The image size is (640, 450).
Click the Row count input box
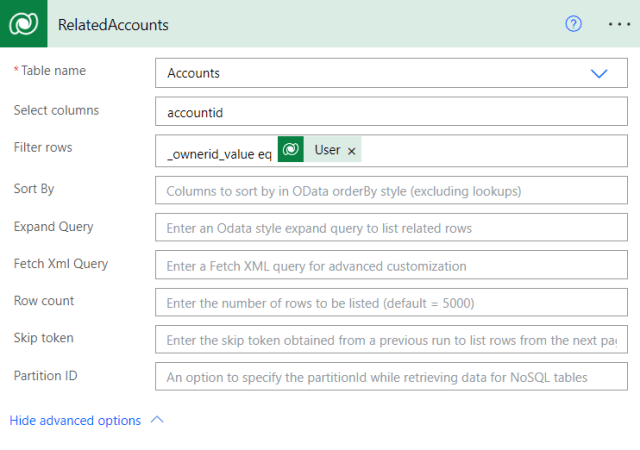pos(391,303)
